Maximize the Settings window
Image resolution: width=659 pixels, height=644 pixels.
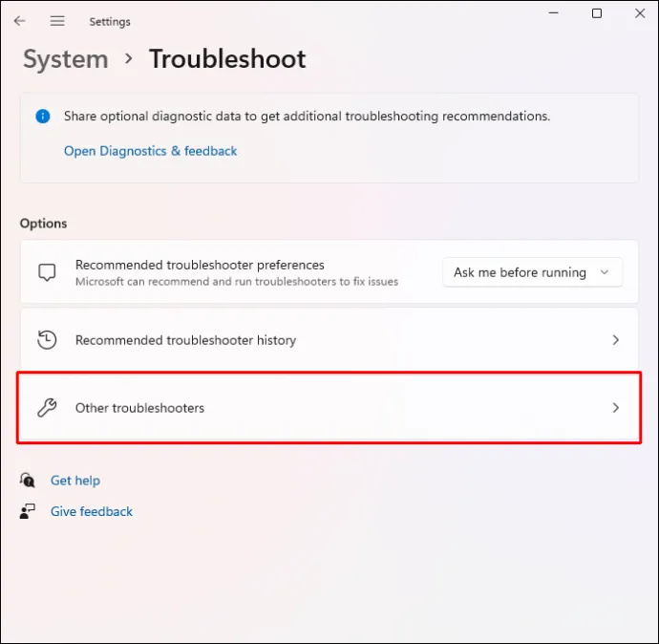(596, 13)
